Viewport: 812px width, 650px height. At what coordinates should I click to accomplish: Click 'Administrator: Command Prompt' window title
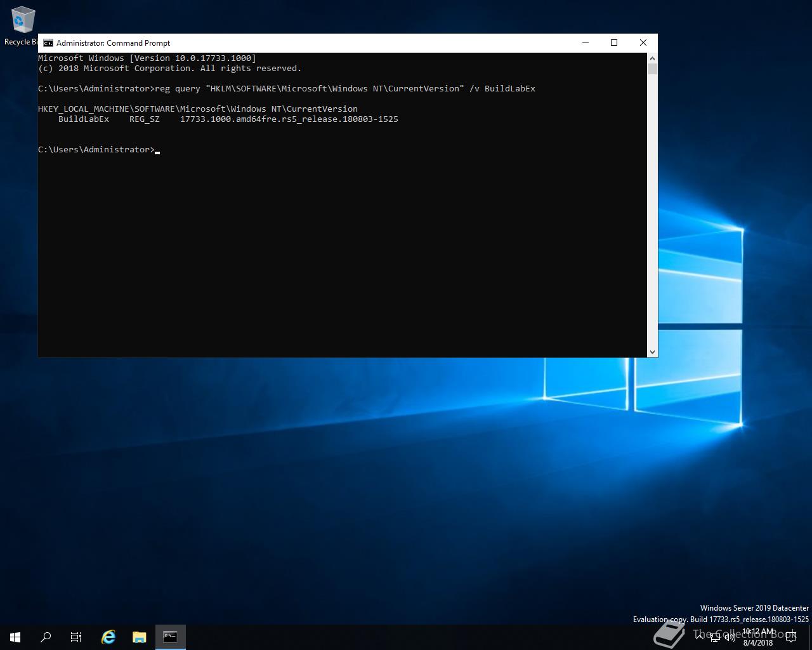[x=113, y=43]
